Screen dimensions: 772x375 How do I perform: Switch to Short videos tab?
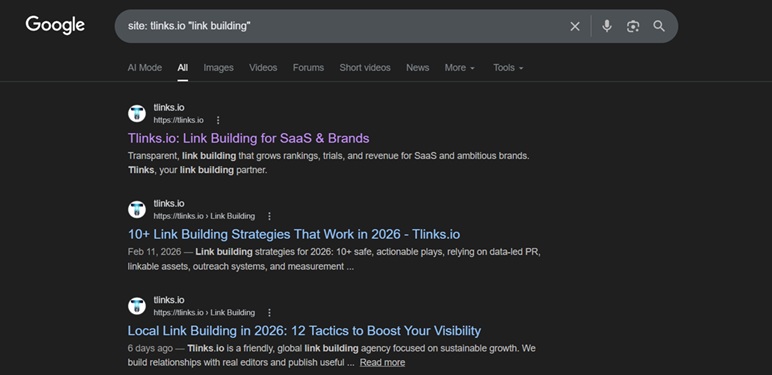click(x=365, y=68)
